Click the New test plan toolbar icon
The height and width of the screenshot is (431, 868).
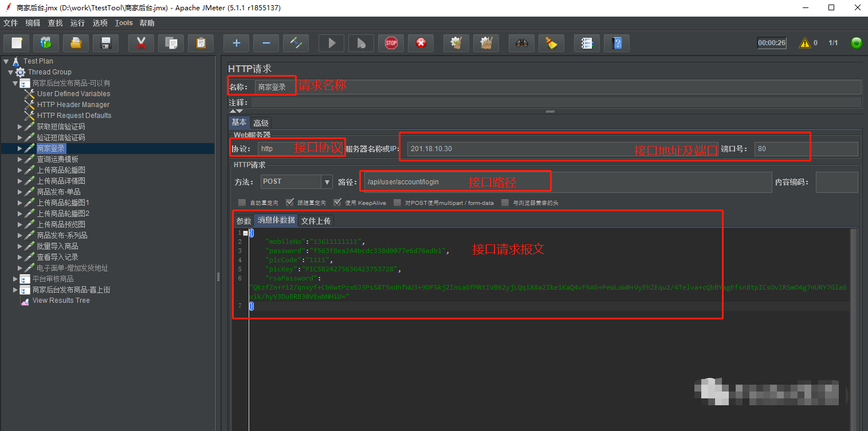click(x=17, y=43)
